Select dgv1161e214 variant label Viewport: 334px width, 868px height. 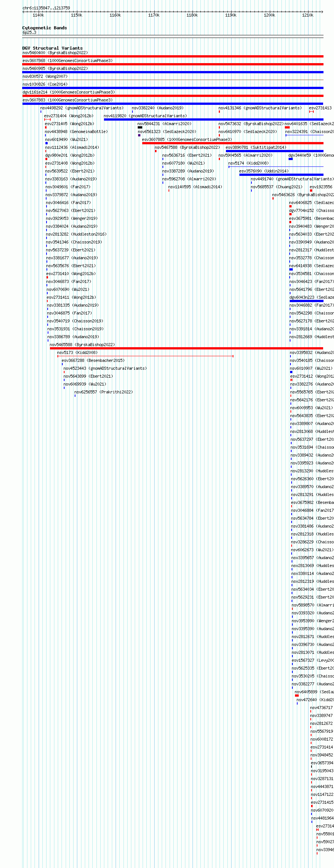[69, 92]
